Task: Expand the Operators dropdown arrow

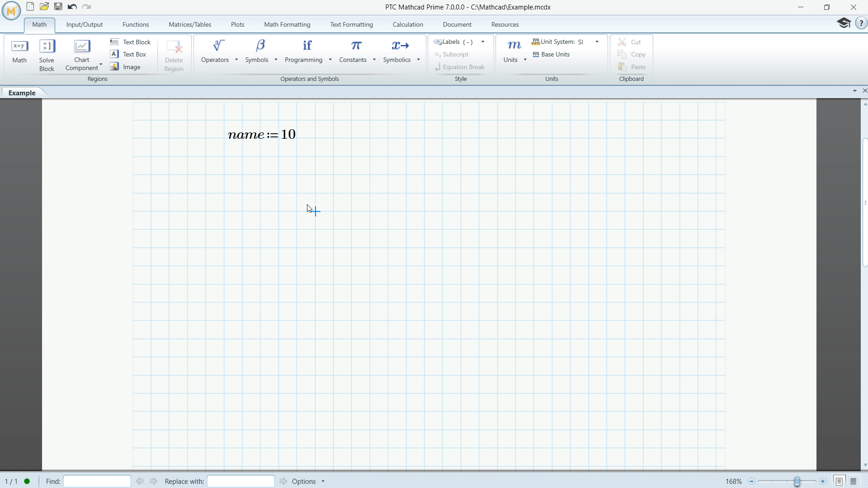Action: click(236, 60)
